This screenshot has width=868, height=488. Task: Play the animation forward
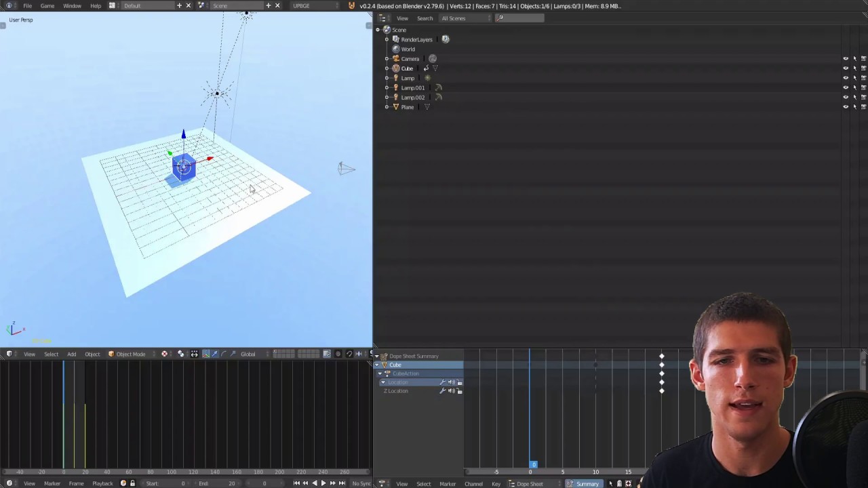[323, 483]
